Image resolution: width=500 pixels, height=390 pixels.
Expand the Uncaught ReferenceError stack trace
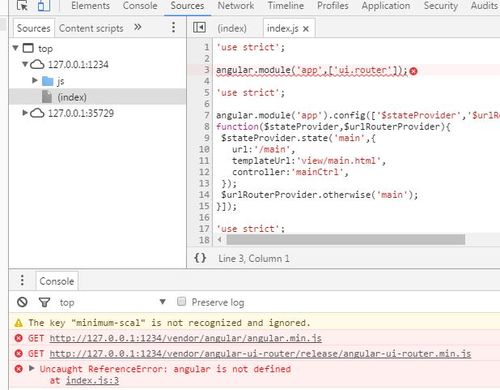click(32, 368)
